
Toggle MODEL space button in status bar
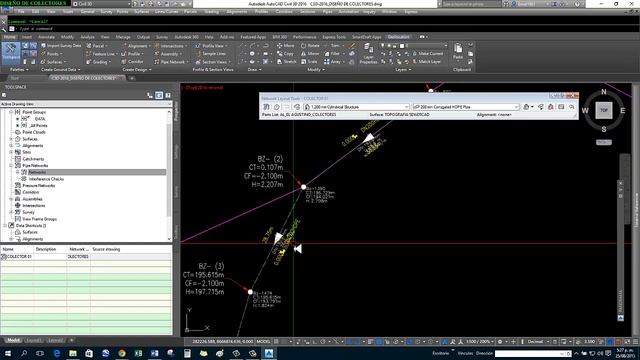263,341
